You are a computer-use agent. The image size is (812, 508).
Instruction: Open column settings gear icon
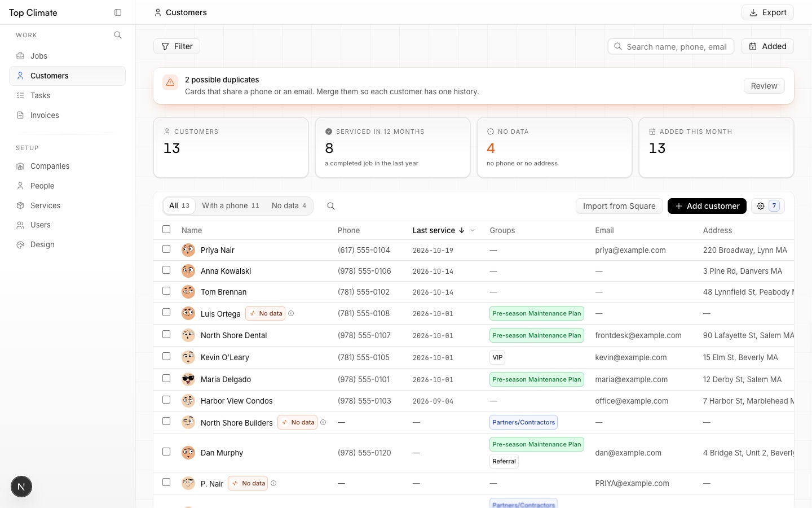(761, 206)
